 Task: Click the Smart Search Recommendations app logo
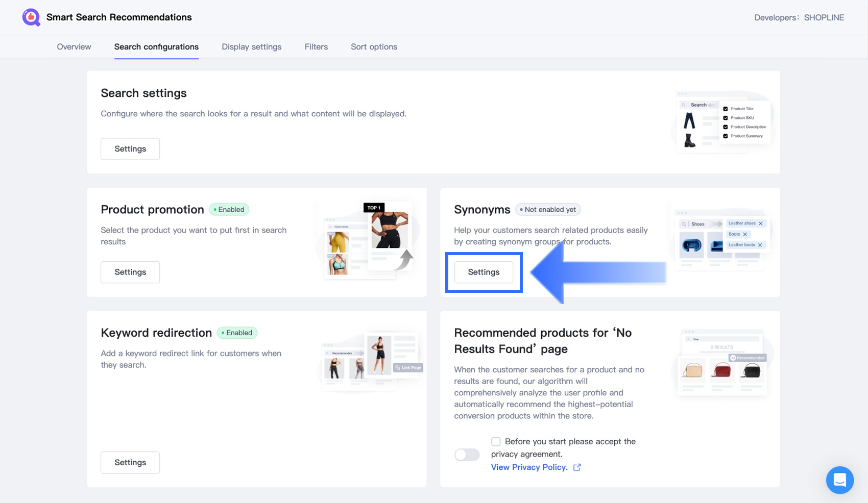coord(31,17)
